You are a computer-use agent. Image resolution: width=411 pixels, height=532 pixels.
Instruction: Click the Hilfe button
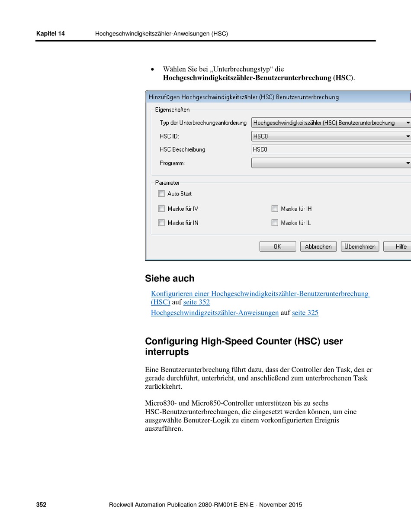coord(398,246)
